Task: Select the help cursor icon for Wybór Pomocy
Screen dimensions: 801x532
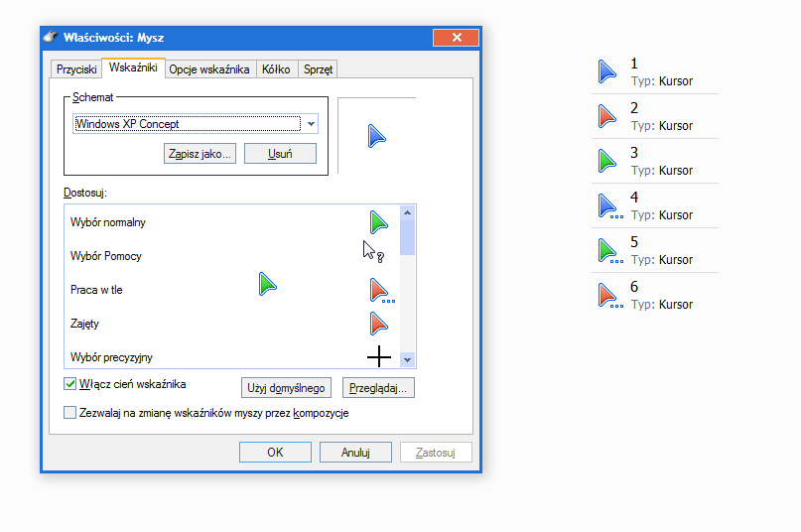Action: (373, 251)
